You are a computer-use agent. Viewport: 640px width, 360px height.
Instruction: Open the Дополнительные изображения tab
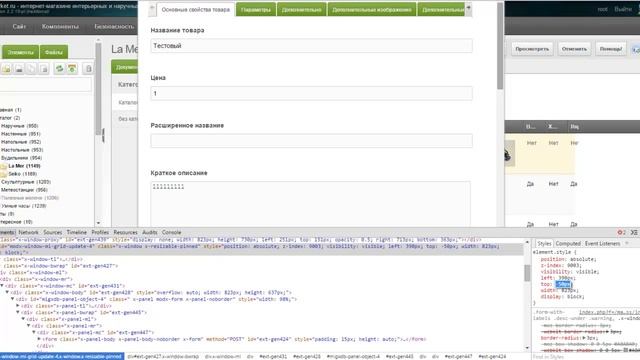(371, 9)
